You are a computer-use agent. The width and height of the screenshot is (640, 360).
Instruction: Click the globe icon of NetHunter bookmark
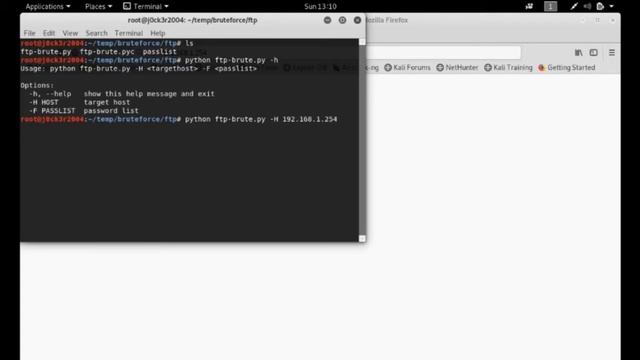click(440, 68)
